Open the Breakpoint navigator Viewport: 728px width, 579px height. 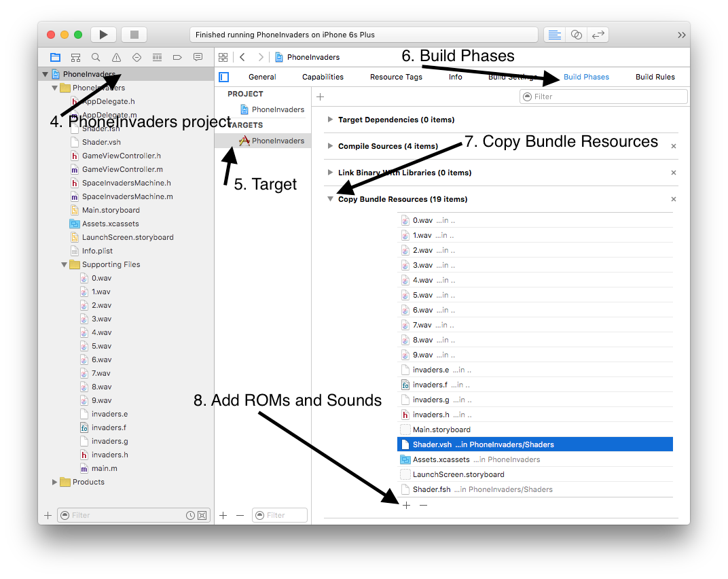(x=177, y=57)
